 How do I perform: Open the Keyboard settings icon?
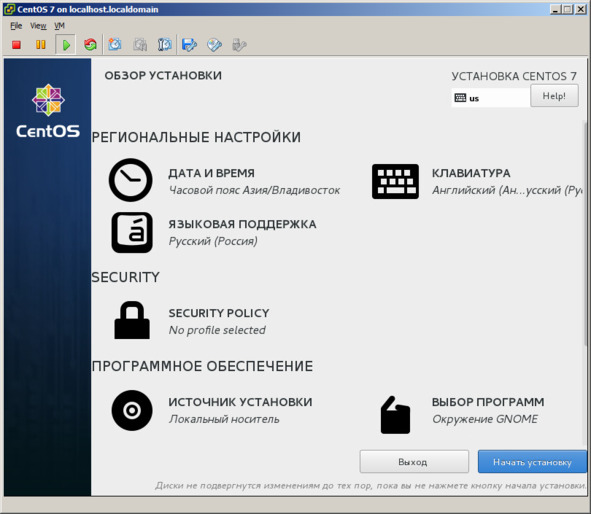point(395,181)
